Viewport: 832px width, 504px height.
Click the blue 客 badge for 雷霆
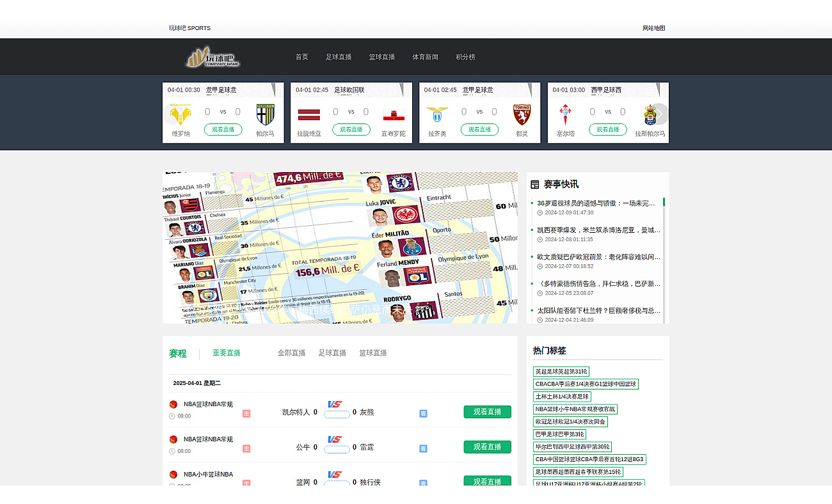click(423, 448)
